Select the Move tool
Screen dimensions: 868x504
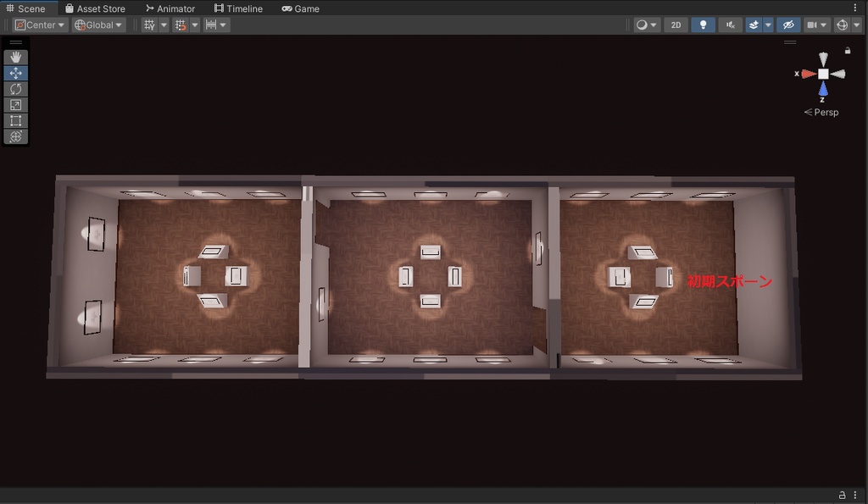click(15, 73)
